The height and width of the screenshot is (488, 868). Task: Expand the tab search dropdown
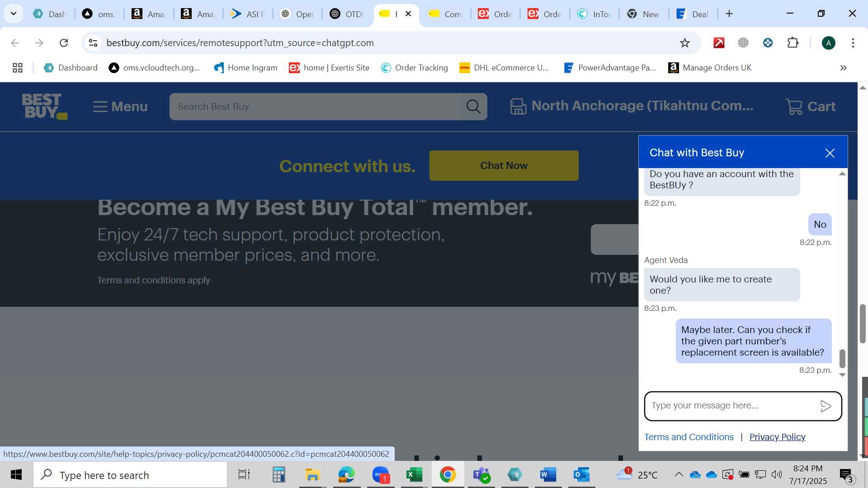(14, 14)
